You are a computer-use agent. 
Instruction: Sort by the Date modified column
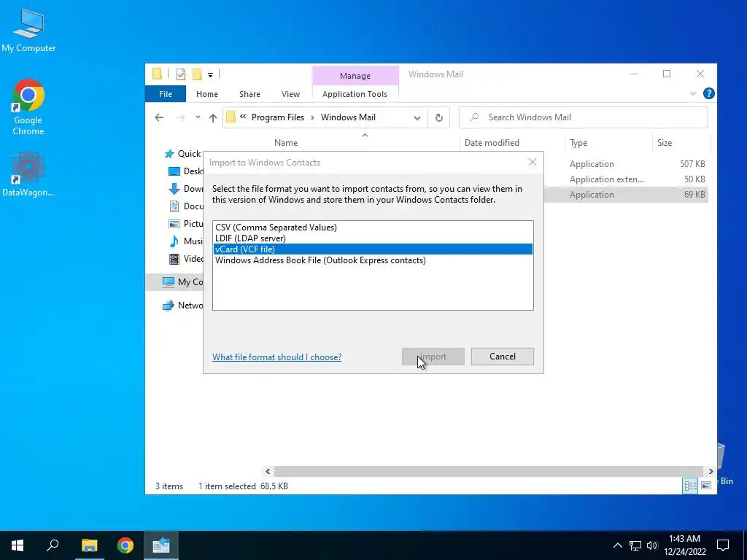492,143
